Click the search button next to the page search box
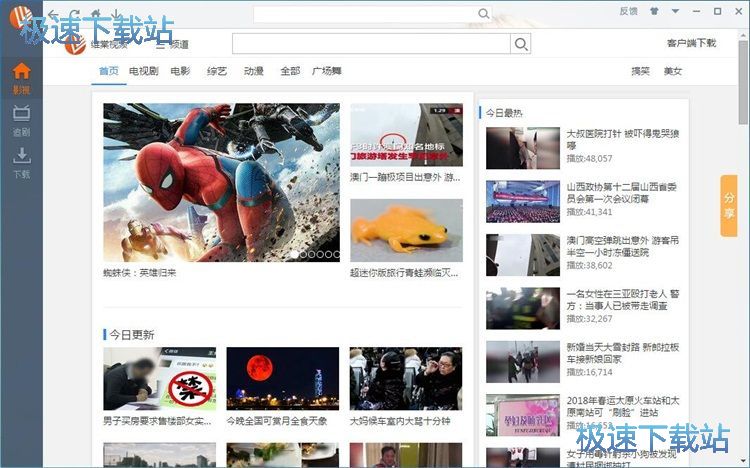The image size is (750, 468). pyautogui.click(x=520, y=44)
